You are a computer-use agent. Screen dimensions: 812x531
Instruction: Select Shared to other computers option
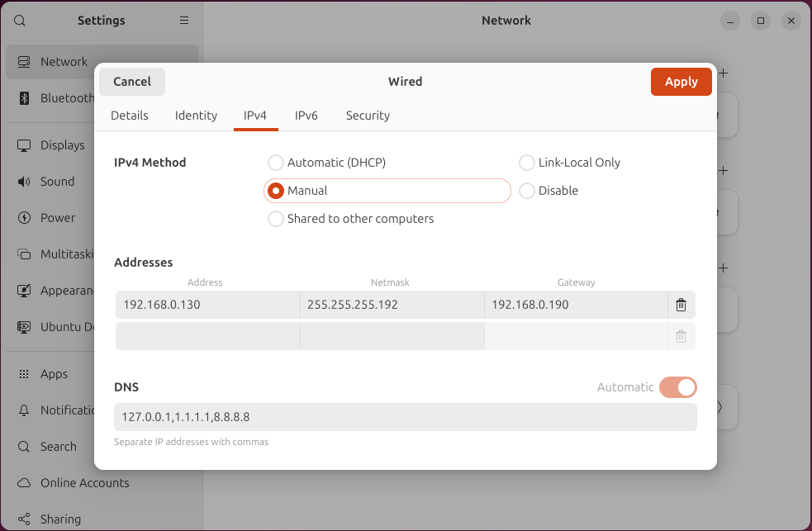(x=275, y=219)
